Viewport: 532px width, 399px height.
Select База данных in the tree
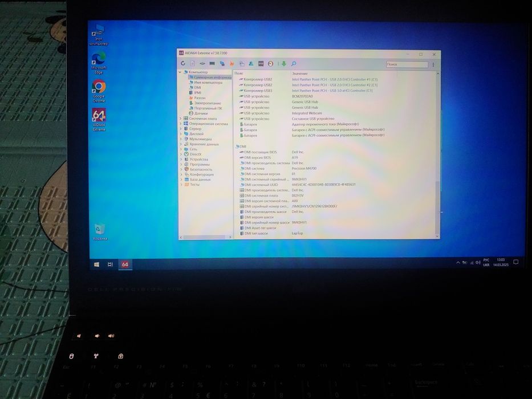tap(198, 180)
